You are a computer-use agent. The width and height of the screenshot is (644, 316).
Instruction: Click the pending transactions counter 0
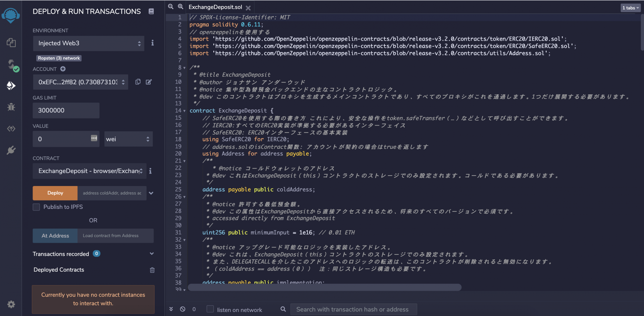(194, 309)
